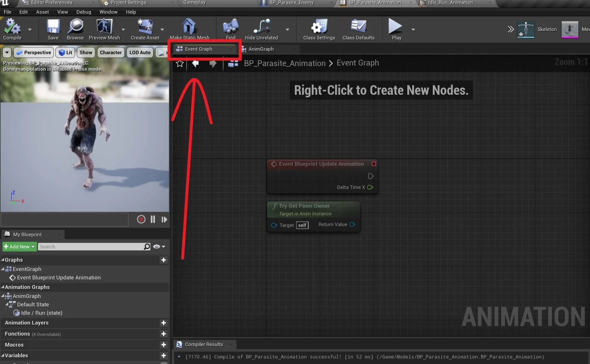The image size is (590, 364).
Task: Open the Preview Mesh dropdown arrow
Action: point(123,30)
